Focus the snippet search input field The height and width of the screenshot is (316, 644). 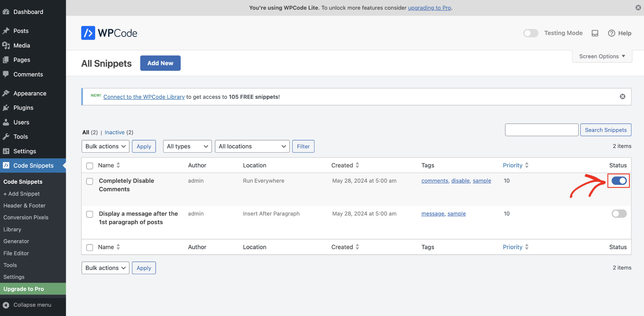(x=542, y=130)
